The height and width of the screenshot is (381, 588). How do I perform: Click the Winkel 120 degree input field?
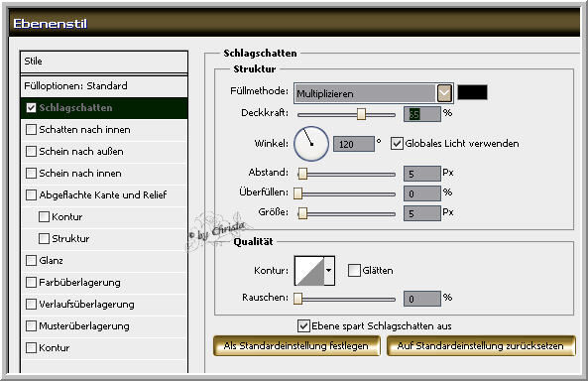coord(354,144)
